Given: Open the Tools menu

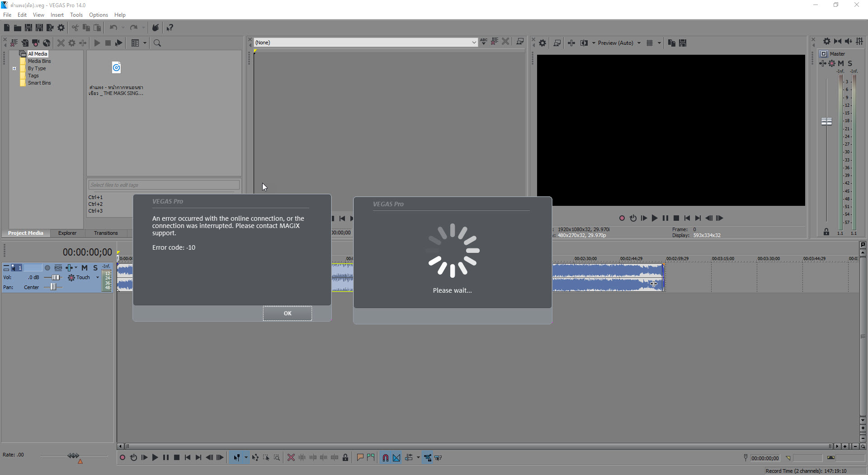Looking at the screenshot, I should click(x=76, y=15).
